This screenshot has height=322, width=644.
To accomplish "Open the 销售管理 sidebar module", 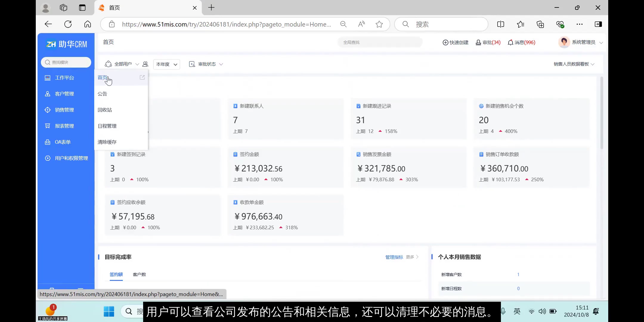I will (64, 110).
